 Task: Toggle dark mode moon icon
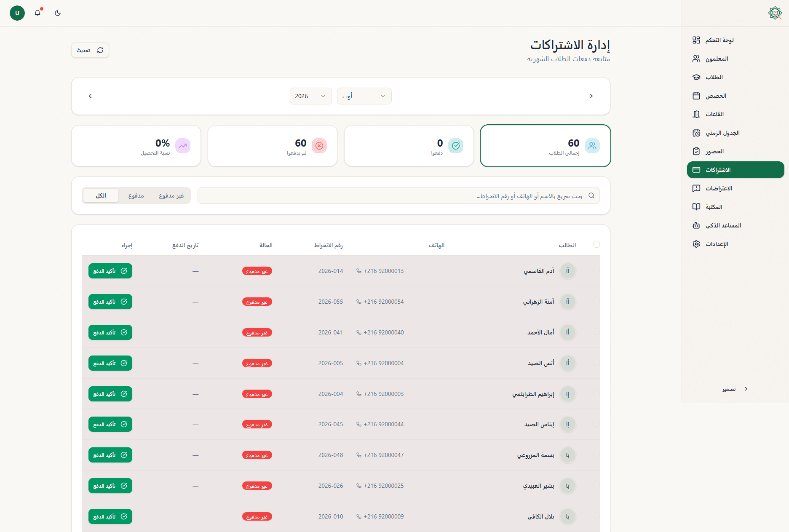click(58, 13)
